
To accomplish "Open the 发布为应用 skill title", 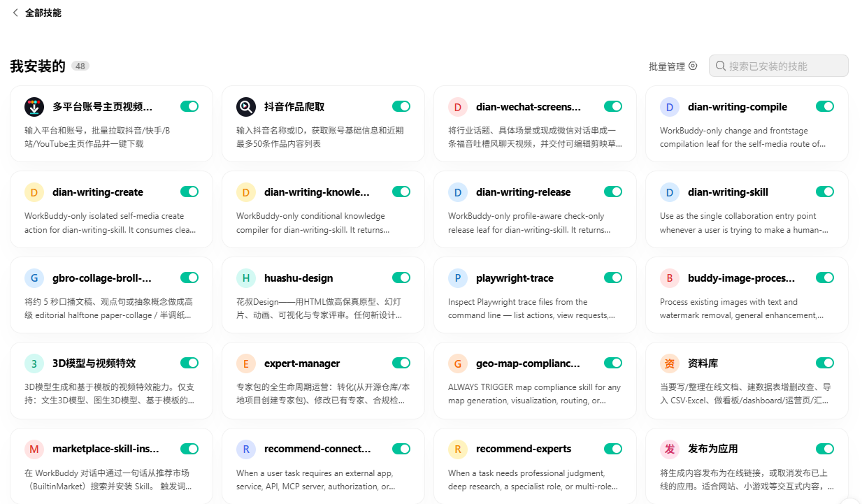I will 712,449.
